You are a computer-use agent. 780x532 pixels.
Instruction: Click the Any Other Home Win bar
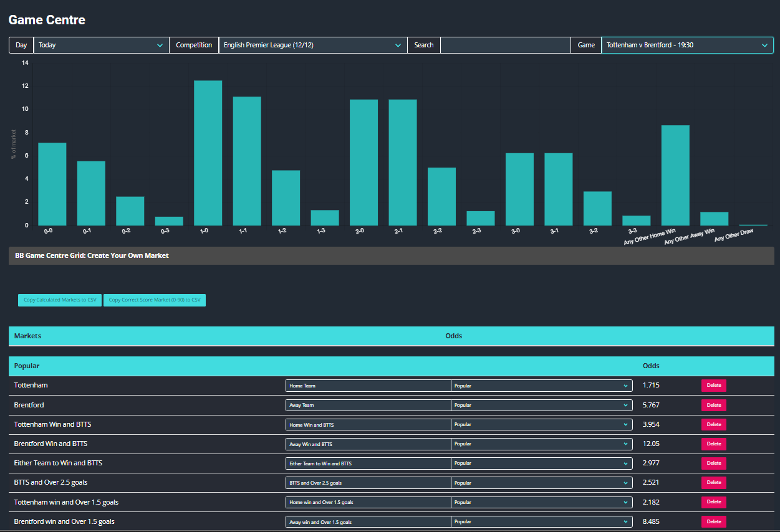click(x=675, y=174)
